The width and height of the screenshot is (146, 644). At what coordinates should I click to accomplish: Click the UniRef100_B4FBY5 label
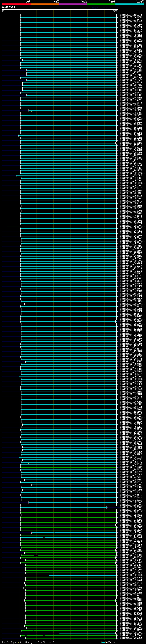click(131, 42)
